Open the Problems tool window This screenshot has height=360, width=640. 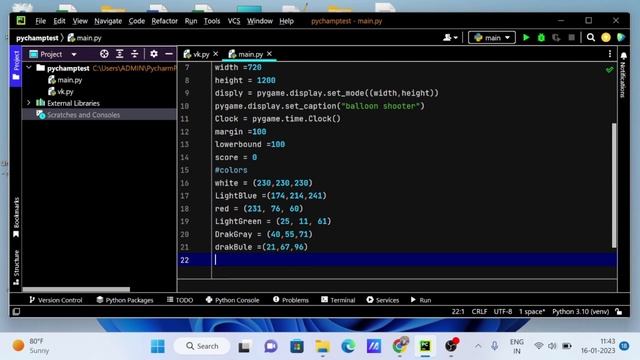[x=291, y=300]
